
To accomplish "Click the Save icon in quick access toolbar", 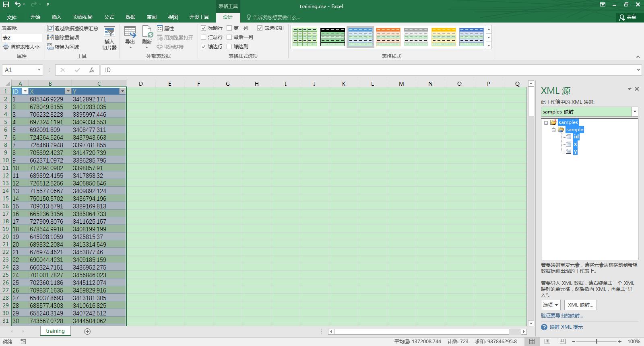I will click(x=6, y=4).
